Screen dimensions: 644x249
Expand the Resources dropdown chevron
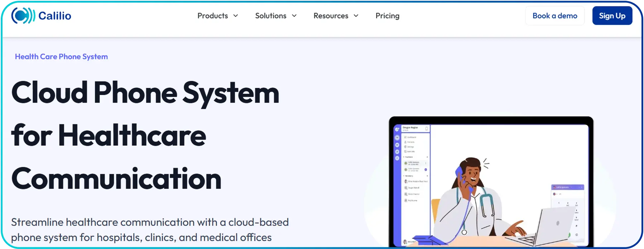[x=356, y=16]
